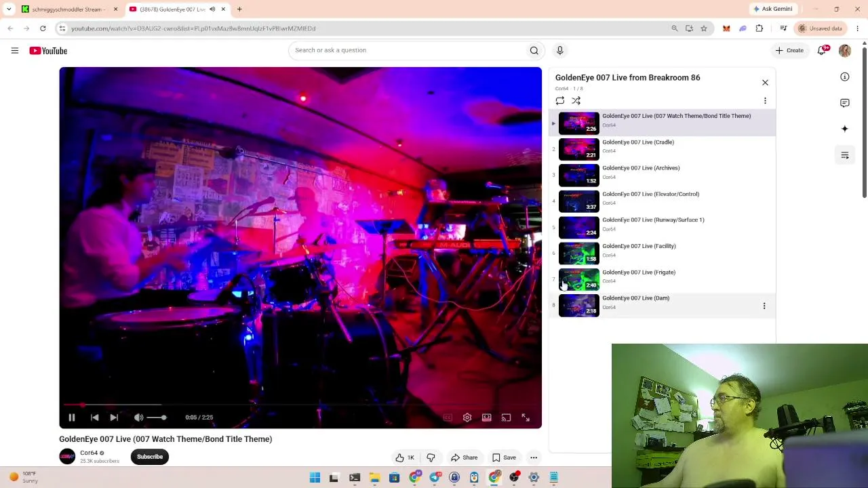This screenshot has height=488, width=868.
Task: Open the video info panel icon in right sidebar
Action: click(x=845, y=77)
